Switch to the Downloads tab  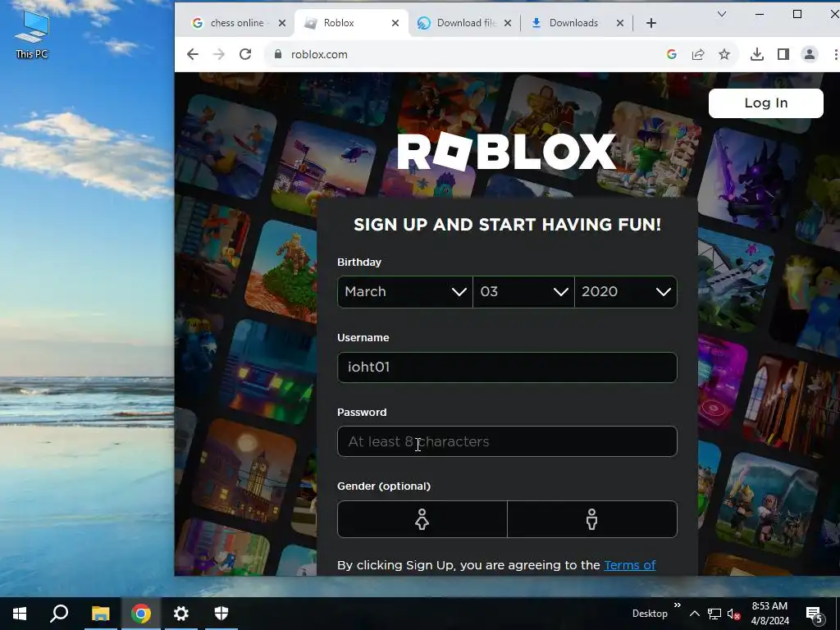576,23
